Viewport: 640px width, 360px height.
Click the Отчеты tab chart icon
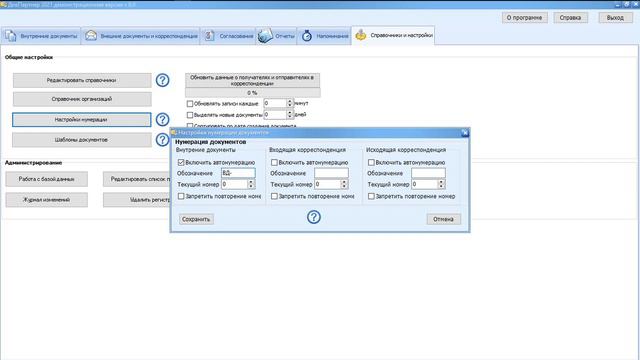pos(265,36)
